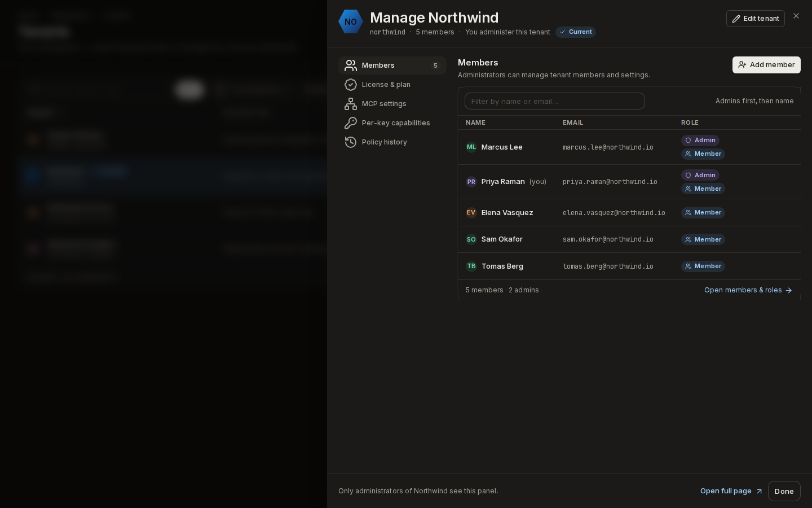Click the 5 members · 2 admins summary
This screenshot has height=508, width=812.
502,290
